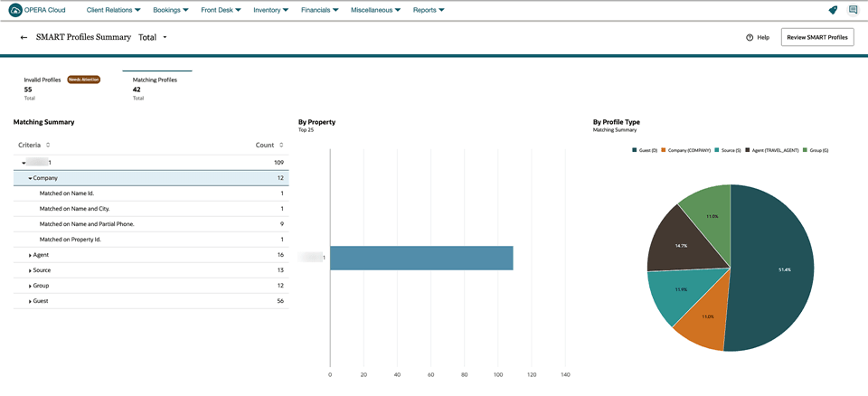Toggle Guest (D) legend swatch
868x396 pixels.
click(x=634, y=150)
